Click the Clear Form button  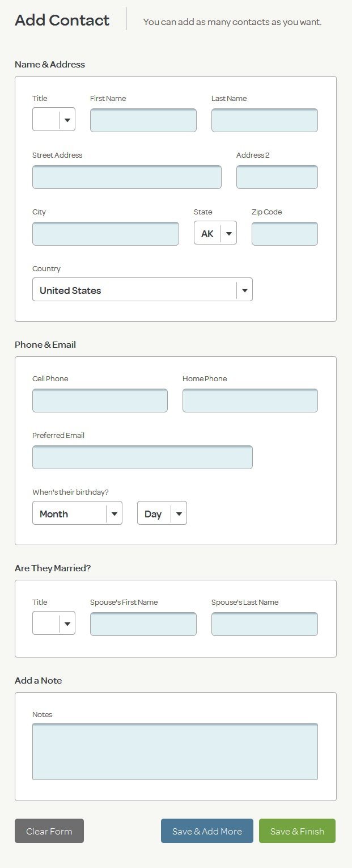pos(49,831)
